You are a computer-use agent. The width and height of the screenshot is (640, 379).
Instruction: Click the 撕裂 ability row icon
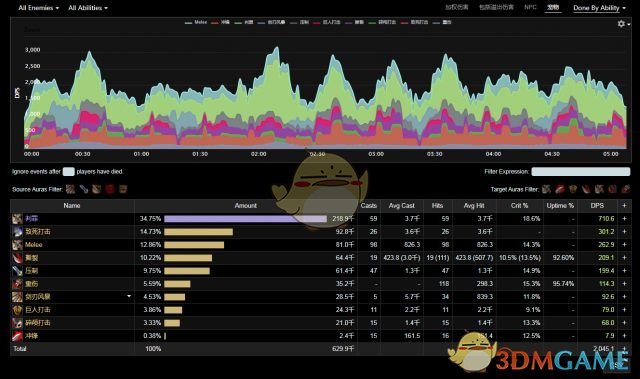point(17,258)
